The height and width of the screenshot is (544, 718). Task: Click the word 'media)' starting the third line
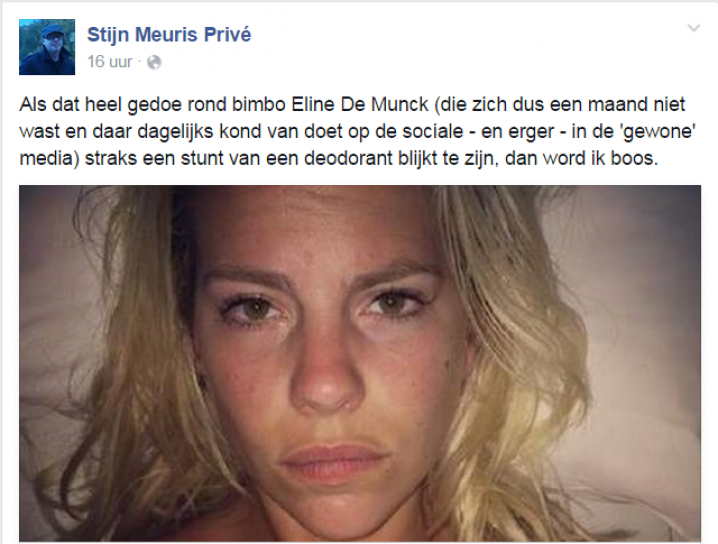[x=49, y=158]
